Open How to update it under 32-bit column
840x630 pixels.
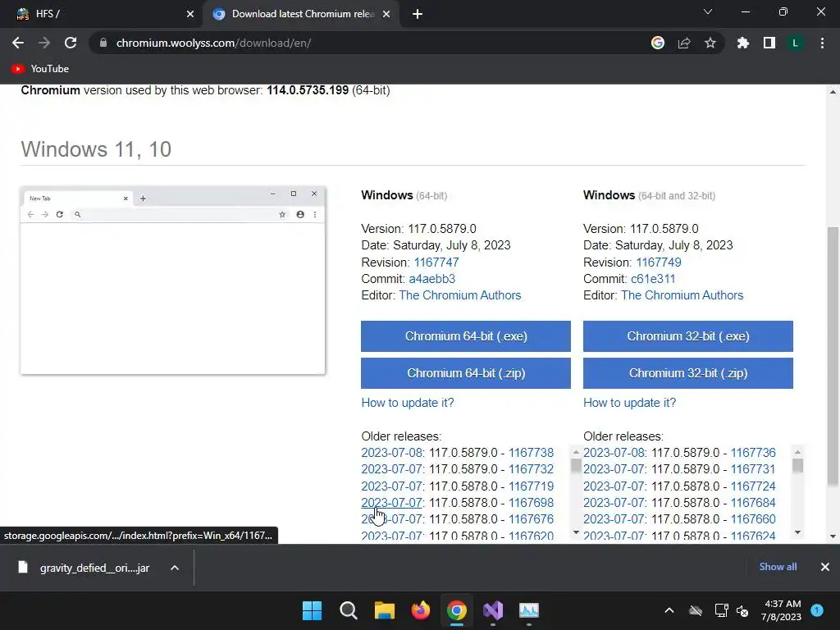click(629, 402)
